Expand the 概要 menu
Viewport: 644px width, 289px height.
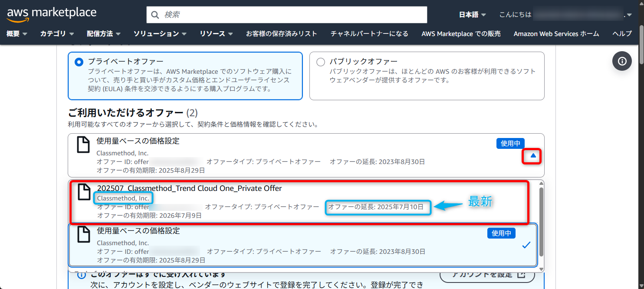click(17, 33)
